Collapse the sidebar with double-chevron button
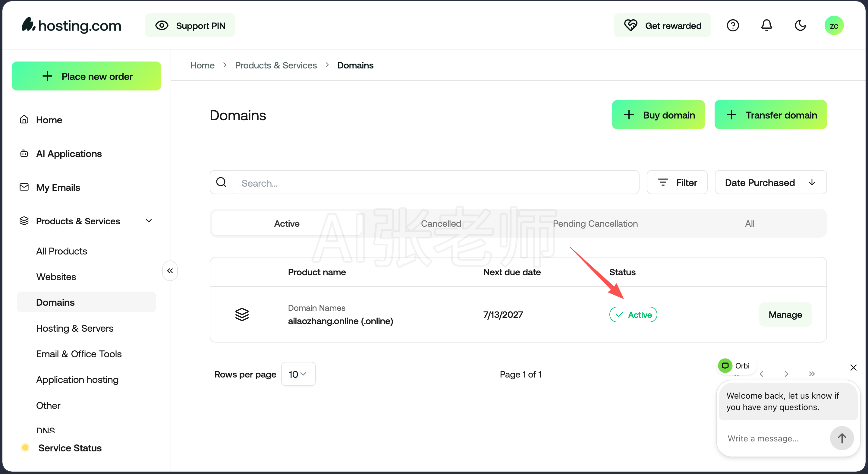This screenshot has width=868, height=474. click(170, 271)
